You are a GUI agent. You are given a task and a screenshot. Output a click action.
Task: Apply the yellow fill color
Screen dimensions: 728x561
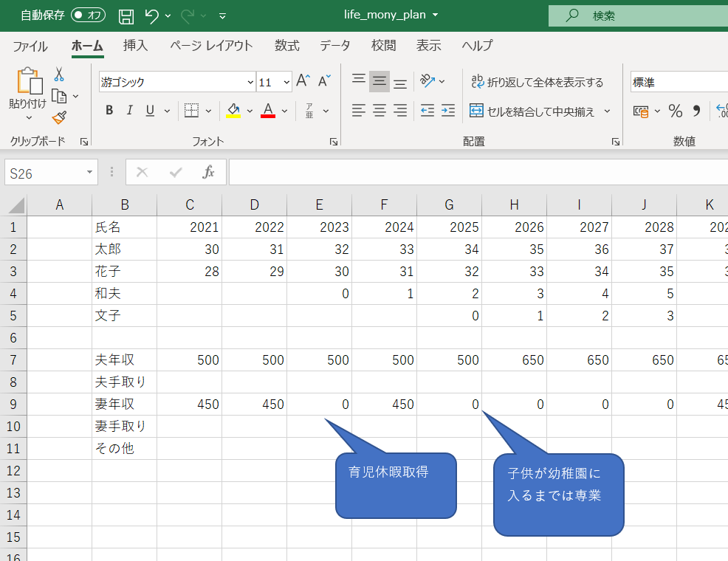(233, 111)
